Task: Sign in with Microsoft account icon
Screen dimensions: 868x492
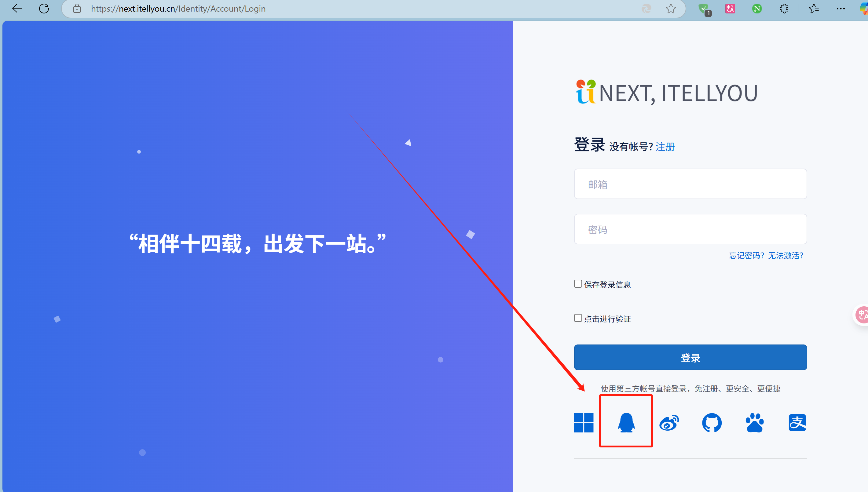Action: pos(583,422)
